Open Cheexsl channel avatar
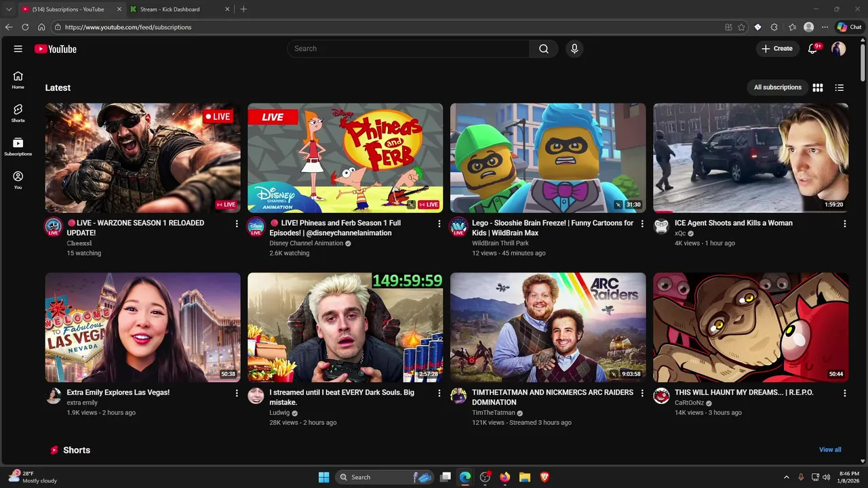The height and width of the screenshot is (488, 868). [x=54, y=226]
